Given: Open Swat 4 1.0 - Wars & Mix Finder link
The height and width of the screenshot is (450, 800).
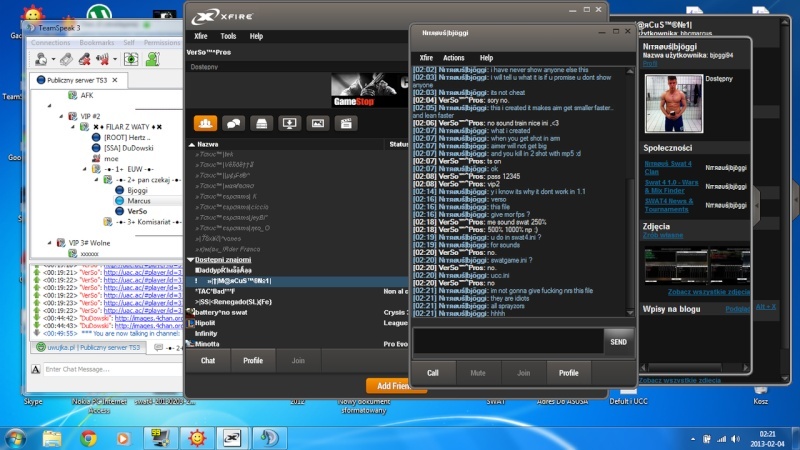Looking at the screenshot, I should coord(671,186).
